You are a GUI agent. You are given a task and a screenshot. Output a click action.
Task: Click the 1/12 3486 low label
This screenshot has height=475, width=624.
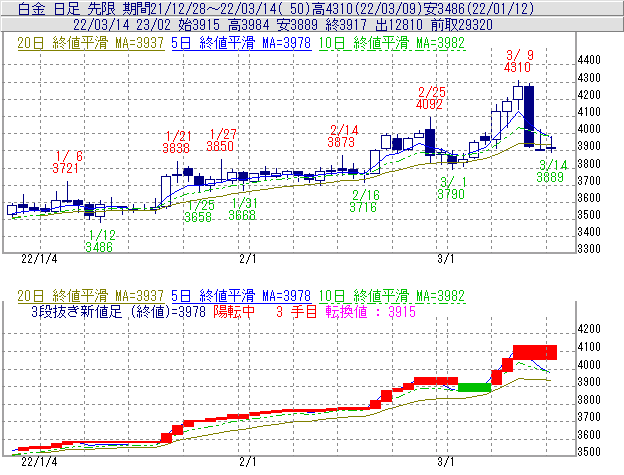point(99,241)
